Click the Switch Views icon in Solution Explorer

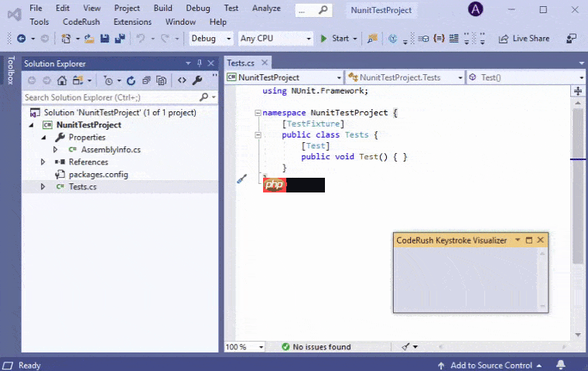pyautogui.click(x=77, y=80)
